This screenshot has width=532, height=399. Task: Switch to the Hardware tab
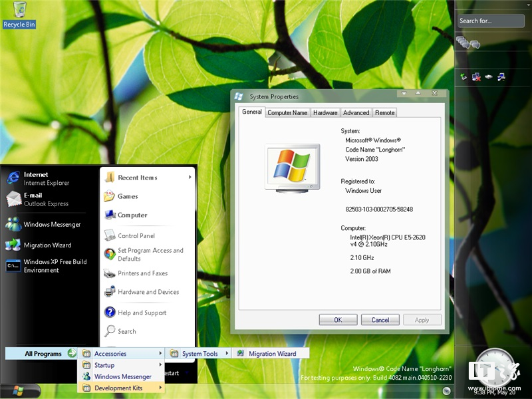[325, 112]
